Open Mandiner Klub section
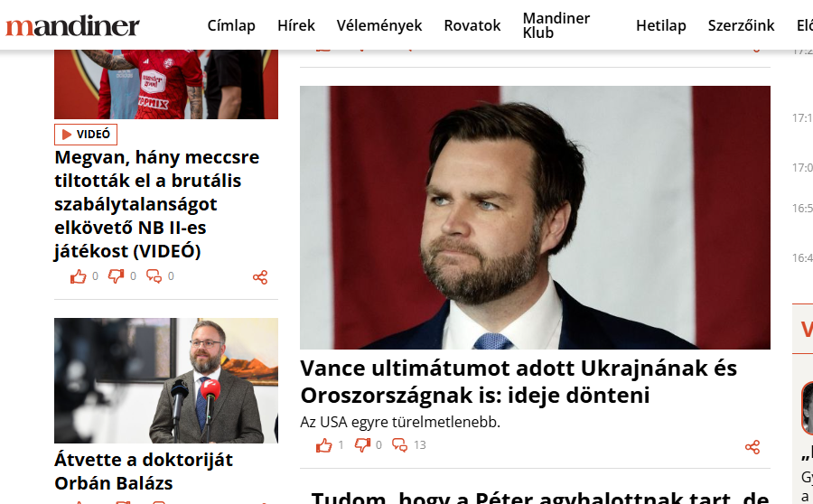Image resolution: width=813 pixels, height=504 pixels. [x=556, y=25]
